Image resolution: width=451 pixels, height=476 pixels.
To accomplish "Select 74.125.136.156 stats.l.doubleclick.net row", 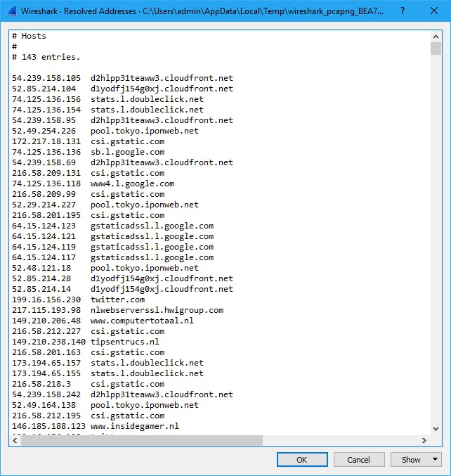I will click(x=107, y=99).
